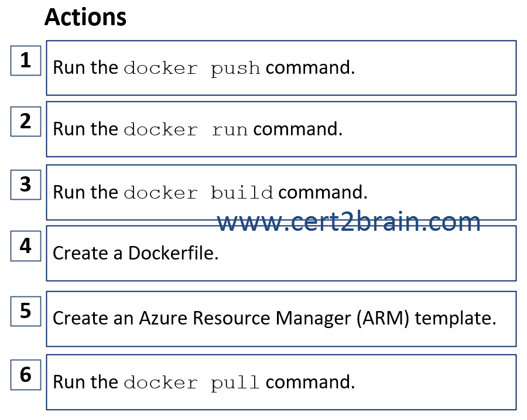Pick the number 5 box
527x420 pixels.
(26, 311)
